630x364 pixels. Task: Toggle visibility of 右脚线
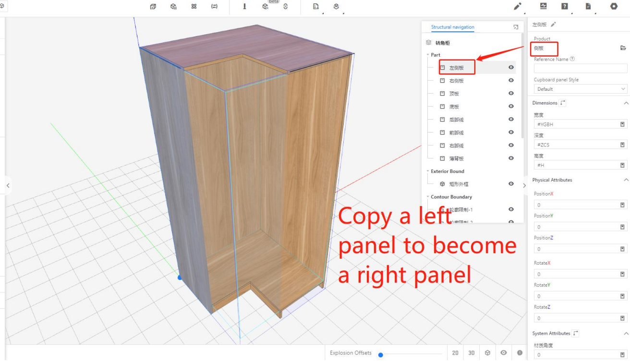click(511, 146)
